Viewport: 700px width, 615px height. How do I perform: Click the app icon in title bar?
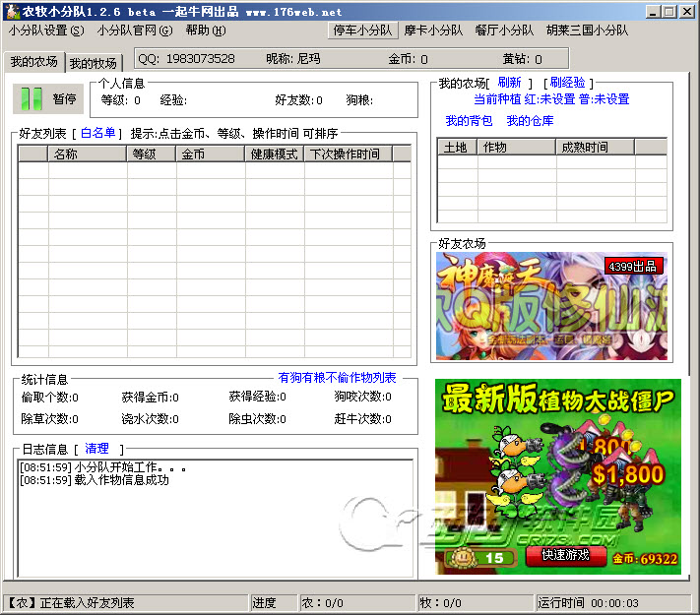click(9, 11)
